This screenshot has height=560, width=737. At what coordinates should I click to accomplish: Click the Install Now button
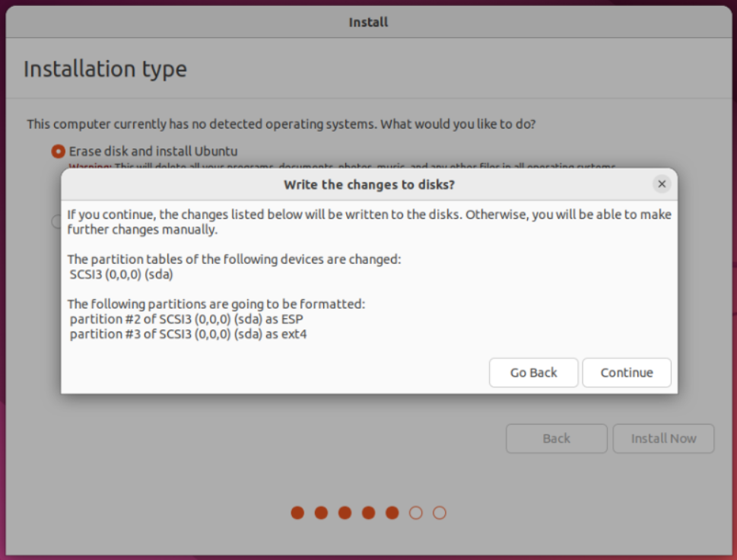point(663,438)
